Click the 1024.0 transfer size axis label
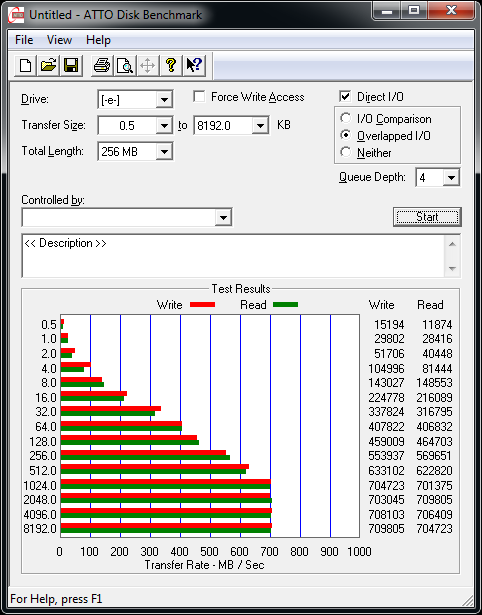 (x=40, y=486)
